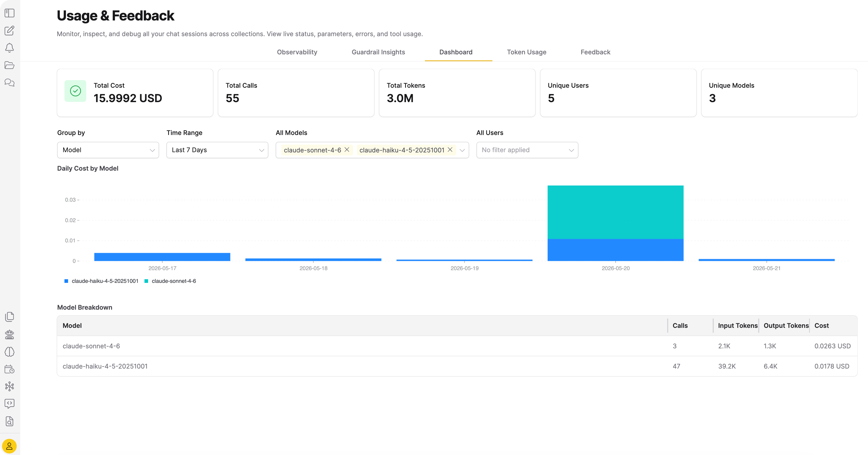
Task: Click the Model Breakdown heading
Action: coord(84,307)
